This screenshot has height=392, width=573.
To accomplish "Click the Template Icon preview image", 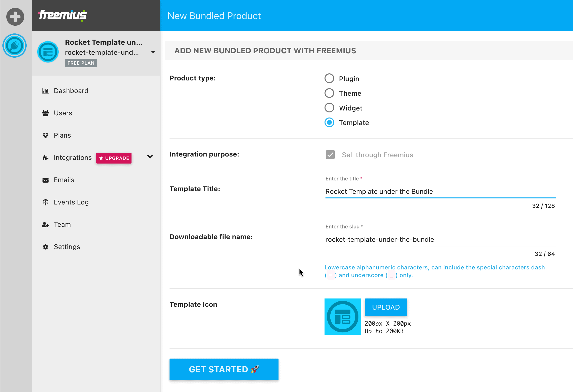I will pos(342,316).
